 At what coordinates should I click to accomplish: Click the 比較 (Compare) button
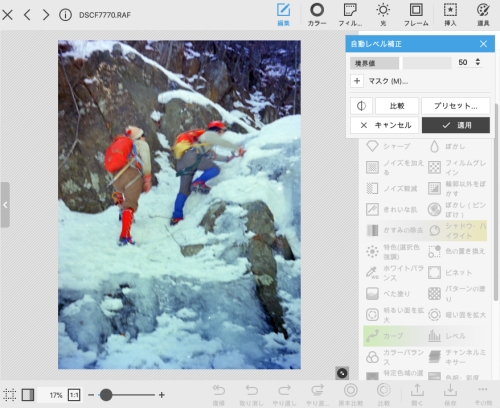[x=397, y=106]
